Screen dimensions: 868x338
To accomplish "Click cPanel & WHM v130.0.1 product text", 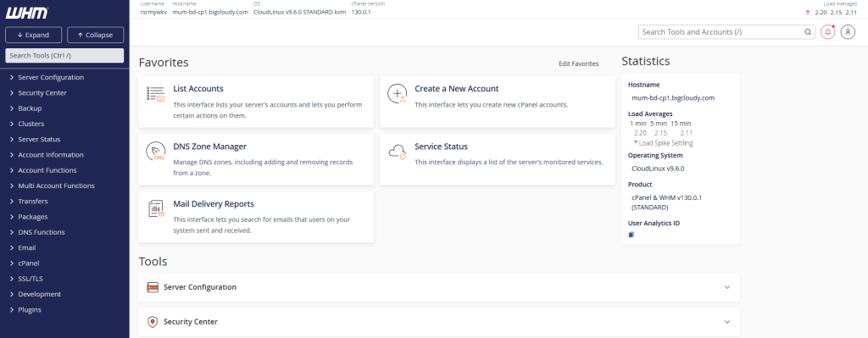I will (x=666, y=202).
